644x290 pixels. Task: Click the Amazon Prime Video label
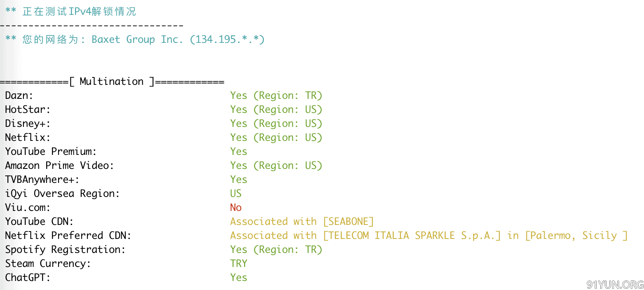pyautogui.click(x=59, y=166)
